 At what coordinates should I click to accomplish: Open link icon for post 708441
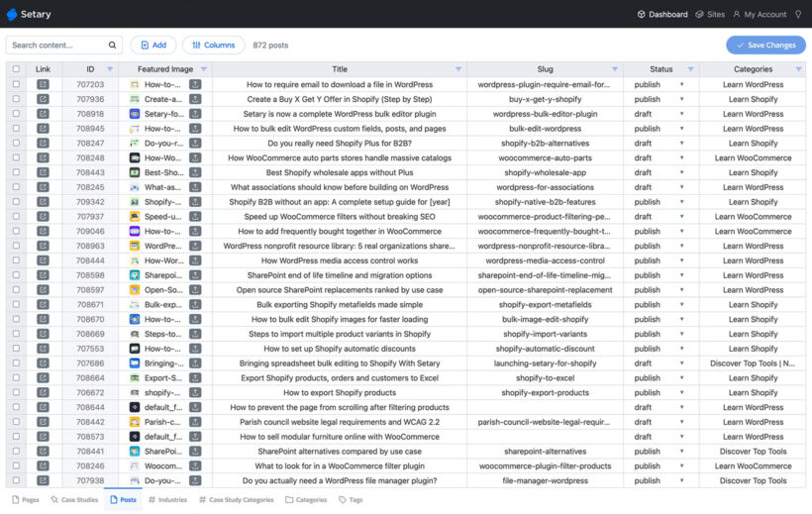(x=43, y=452)
